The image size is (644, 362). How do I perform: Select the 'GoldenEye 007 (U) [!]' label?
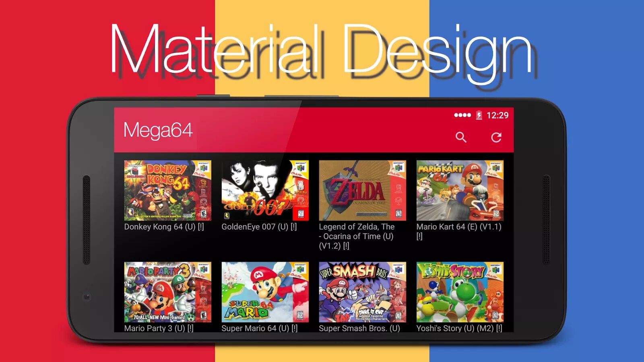pyautogui.click(x=259, y=227)
